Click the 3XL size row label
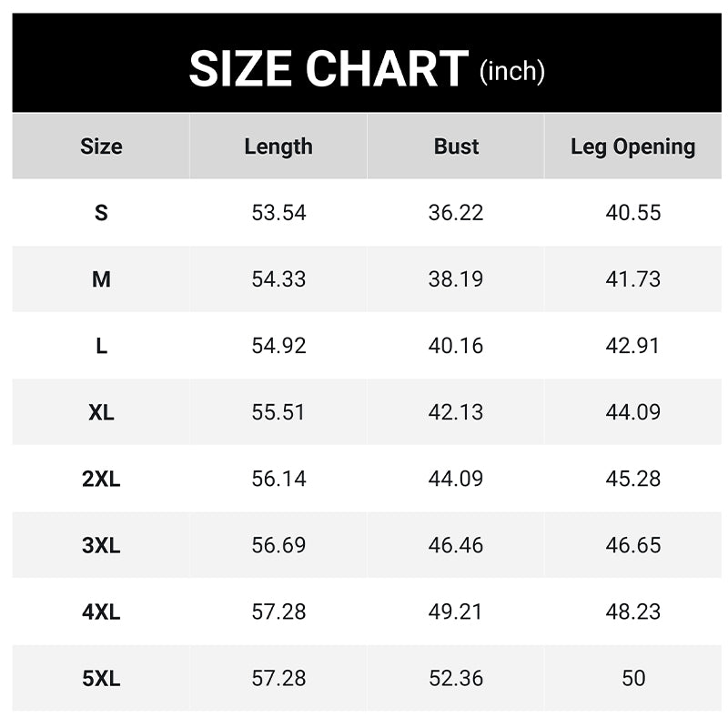The height and width of the screenshot is (728, 728). click(x=101, y=545)
